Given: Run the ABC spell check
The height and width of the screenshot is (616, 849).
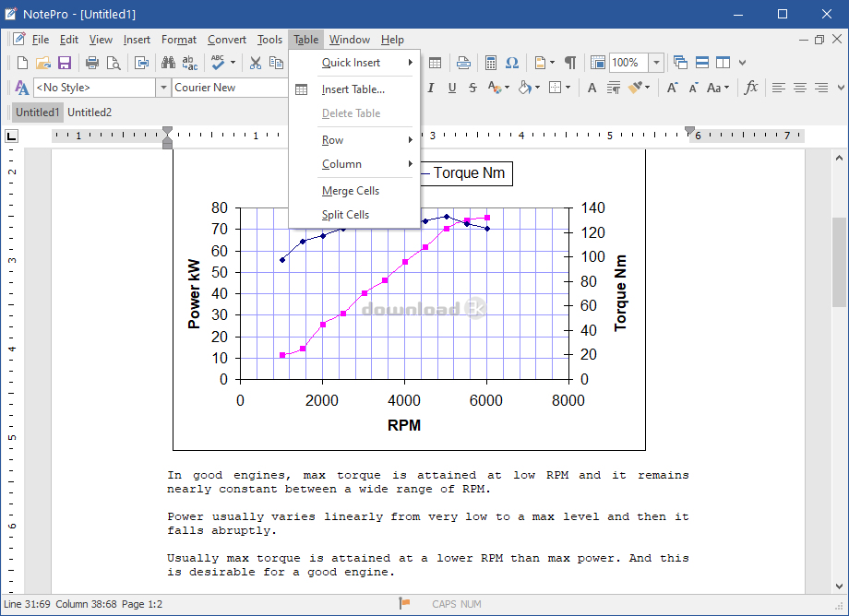Looking at the screenshot, I should [218, 63].
